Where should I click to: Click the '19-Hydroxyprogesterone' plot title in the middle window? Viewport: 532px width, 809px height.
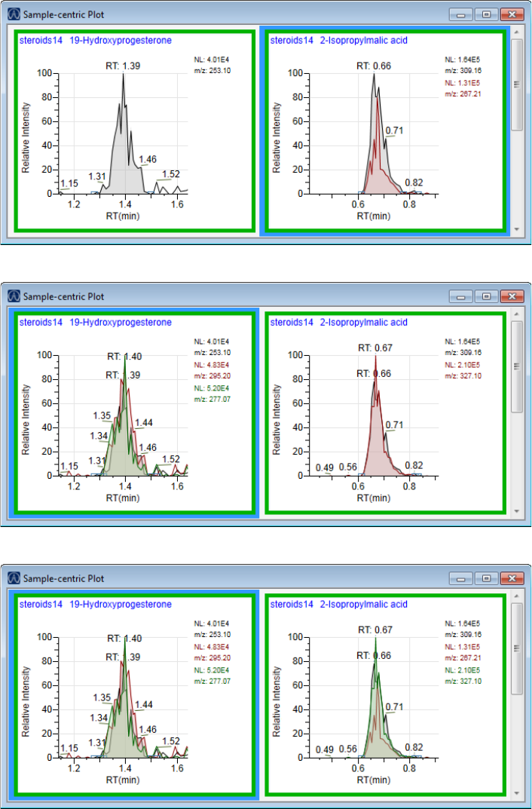(x=120, y=322)
